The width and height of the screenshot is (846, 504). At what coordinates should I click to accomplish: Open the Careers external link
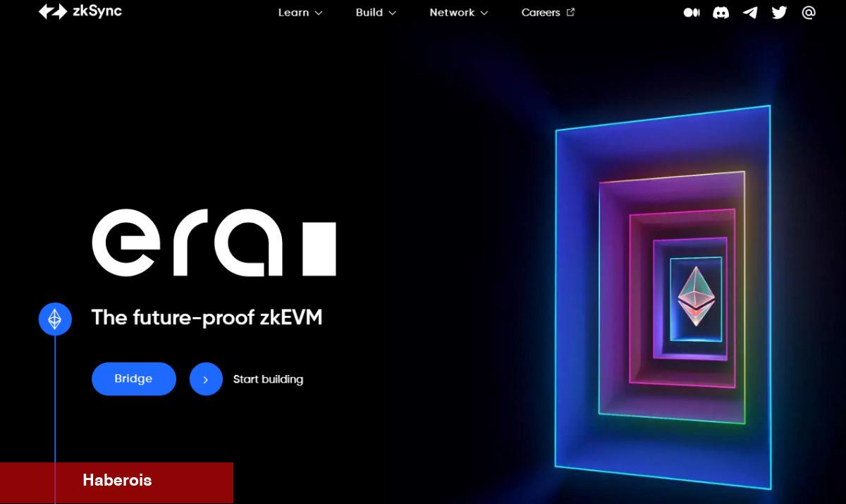pyautogui.click(x=548, y=13)
